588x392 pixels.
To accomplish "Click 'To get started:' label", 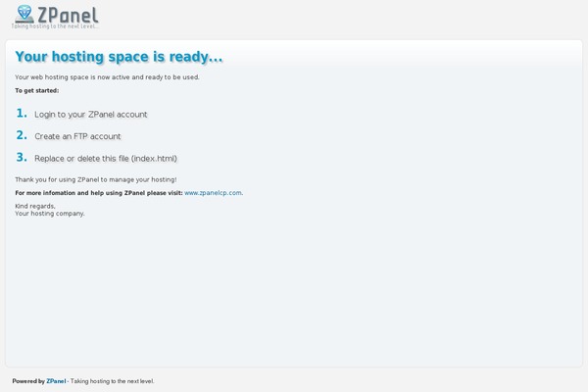I will (x=37, y=90).
